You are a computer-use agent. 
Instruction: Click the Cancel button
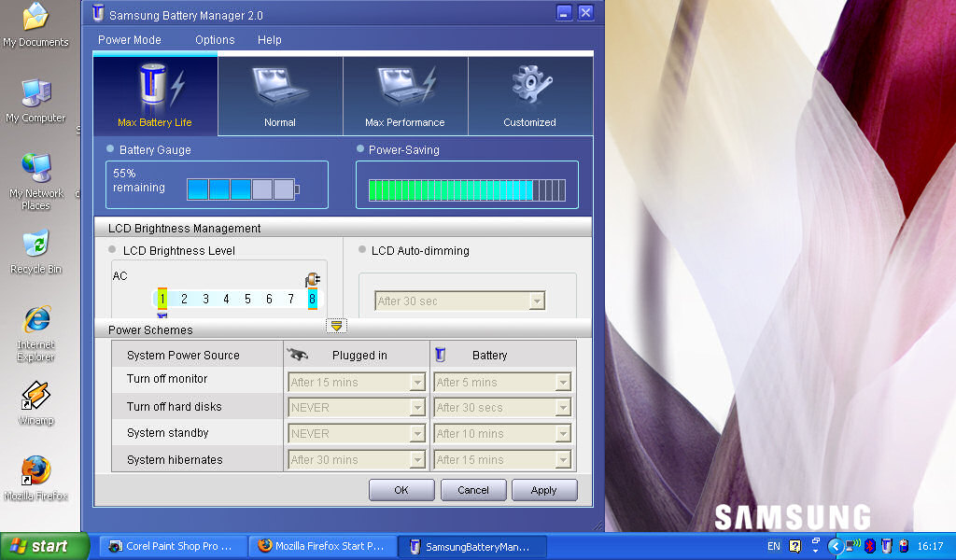[x=473, y=490]
